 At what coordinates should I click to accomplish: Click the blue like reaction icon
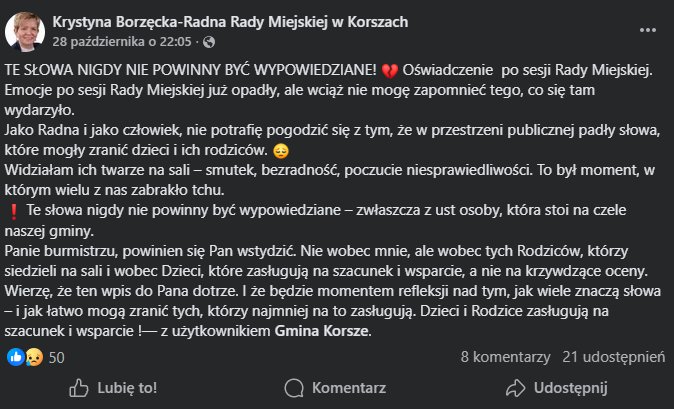[14, 357]
